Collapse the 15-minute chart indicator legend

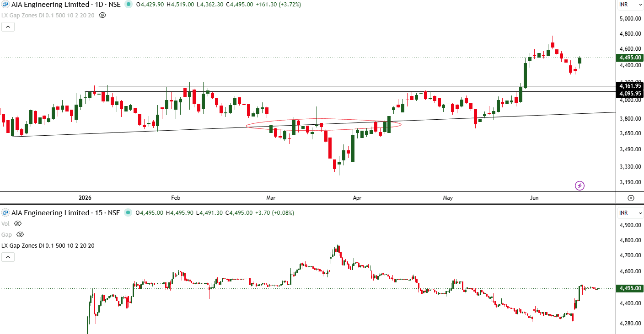[8, 257]
